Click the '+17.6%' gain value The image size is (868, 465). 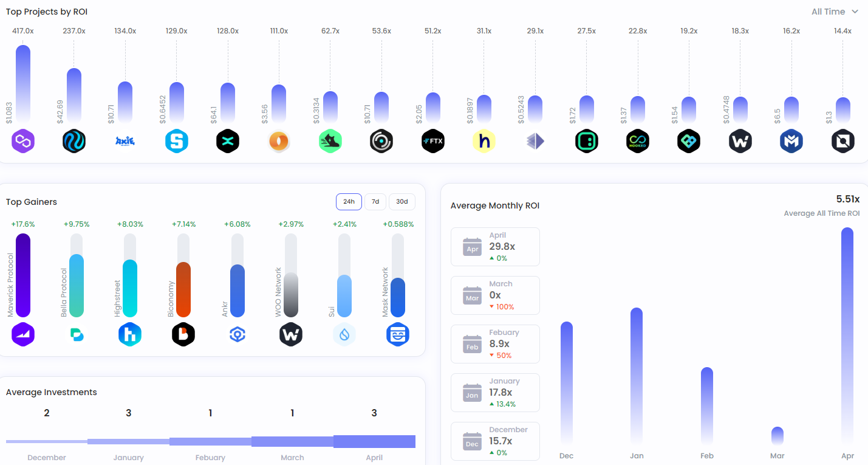(23, 224)
